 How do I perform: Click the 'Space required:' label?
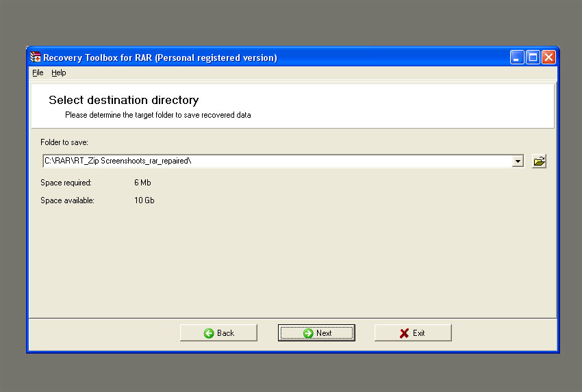coord(66,183)
